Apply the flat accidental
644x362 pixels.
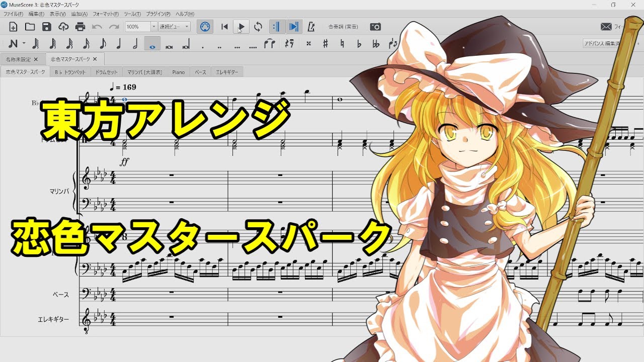coord(359,44)
